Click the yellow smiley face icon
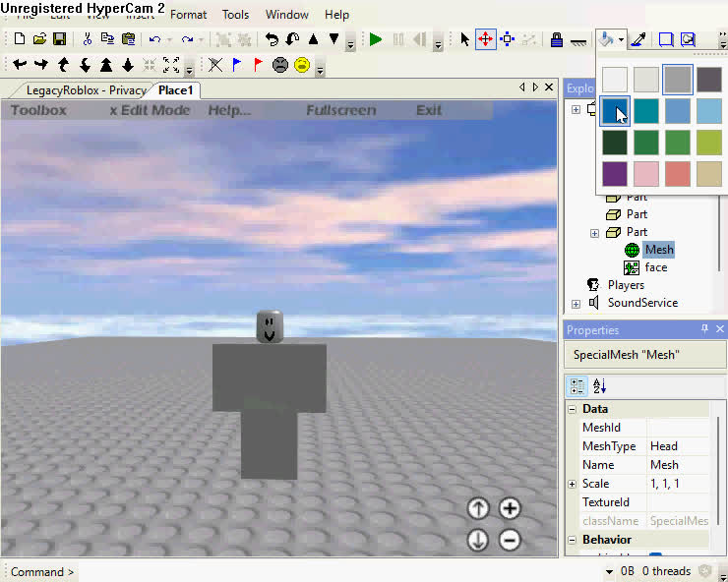728x582 pixels. tap(302, 65)
